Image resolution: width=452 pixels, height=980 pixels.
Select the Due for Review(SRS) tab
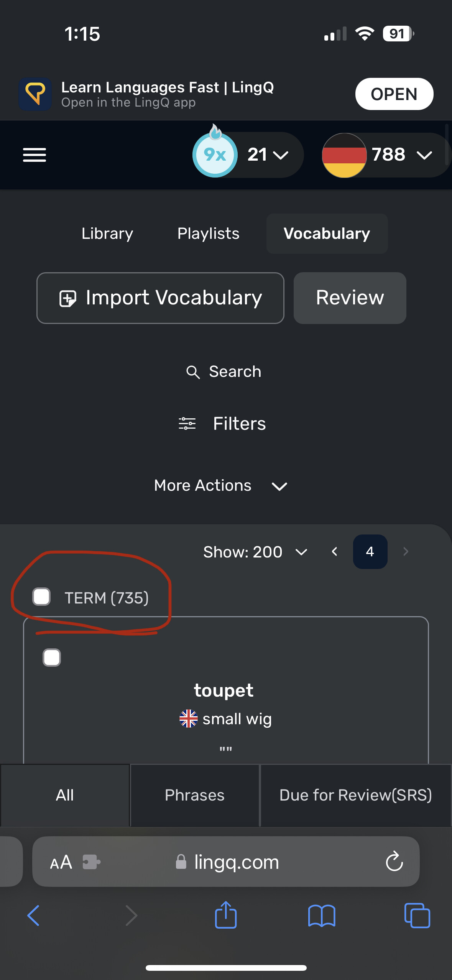pos(356,795)
